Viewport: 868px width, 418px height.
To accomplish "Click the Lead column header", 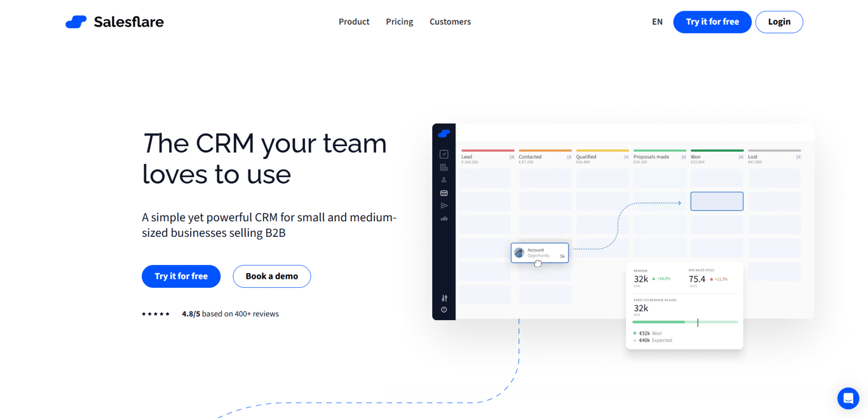I will 487,157.
